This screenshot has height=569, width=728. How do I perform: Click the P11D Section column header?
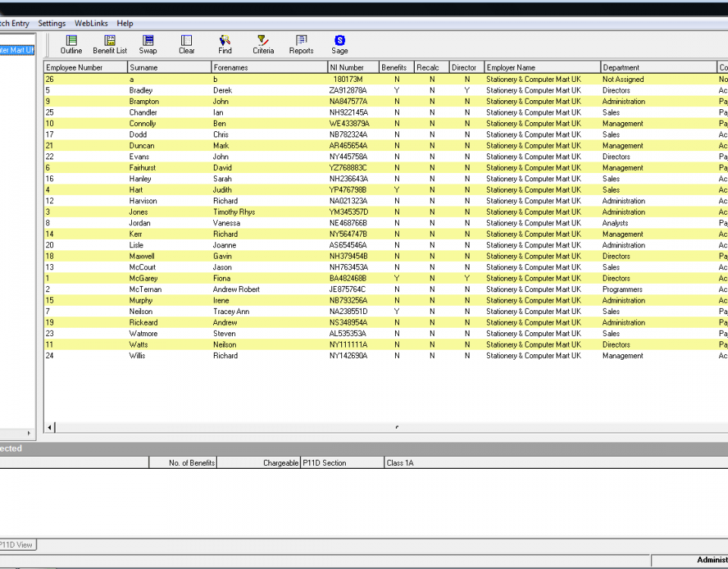[342, 463]
